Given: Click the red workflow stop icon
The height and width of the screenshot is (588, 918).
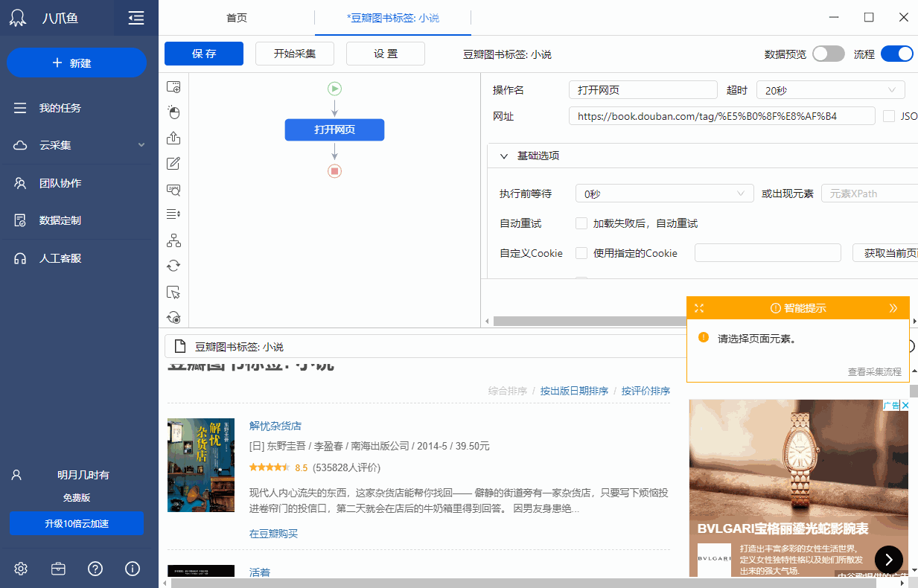Looking at the screenshot, I should pyautogui.click(x=334, y=171).
